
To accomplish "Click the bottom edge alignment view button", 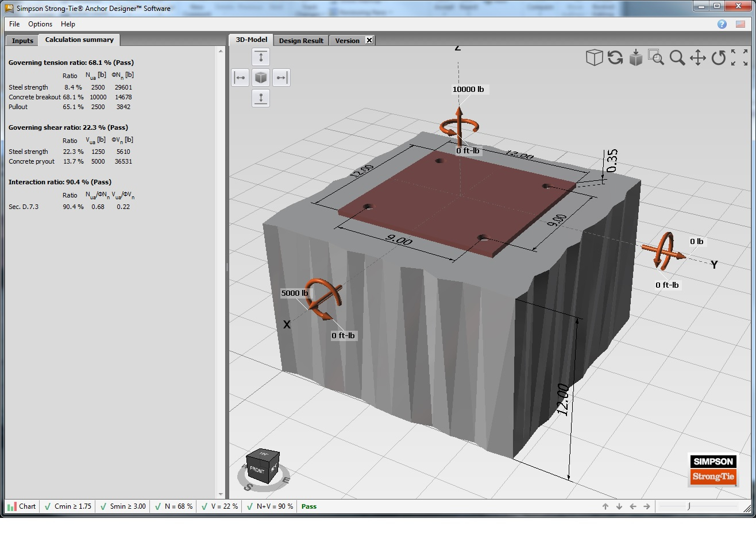I will (261, 98).
